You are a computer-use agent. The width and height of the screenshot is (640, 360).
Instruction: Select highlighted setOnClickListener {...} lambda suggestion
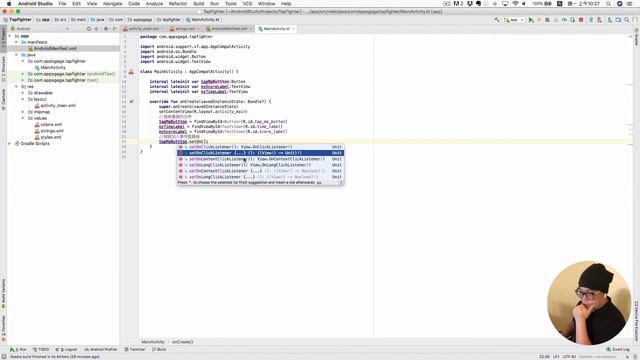click(x=260, y=153)
